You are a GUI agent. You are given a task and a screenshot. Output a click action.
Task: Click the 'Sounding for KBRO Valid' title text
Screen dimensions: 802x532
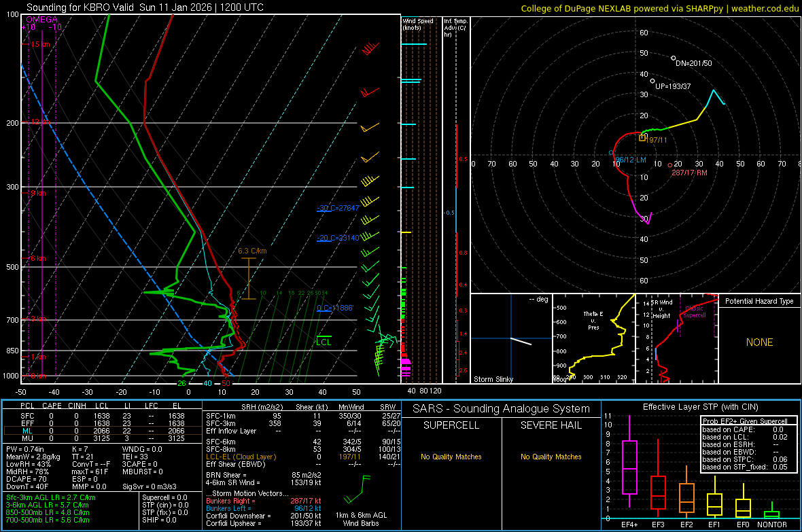pyautogui.click(x=80, y=7)
